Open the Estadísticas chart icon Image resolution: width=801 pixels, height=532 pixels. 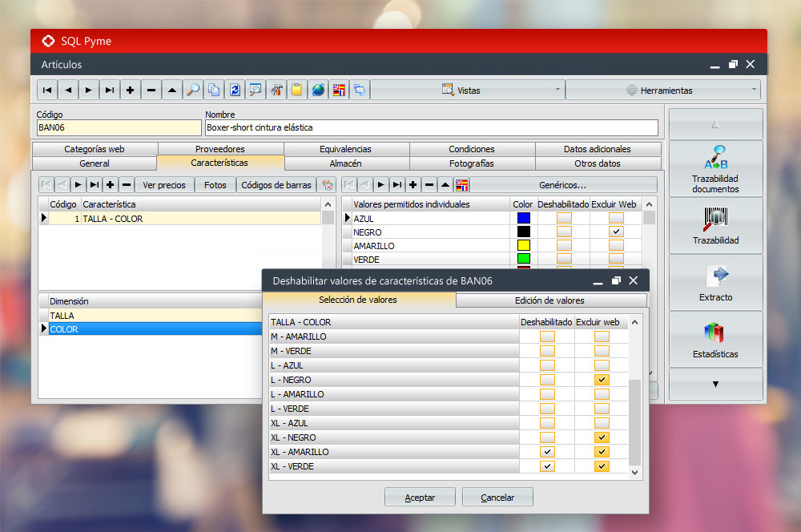click(715, 339)
